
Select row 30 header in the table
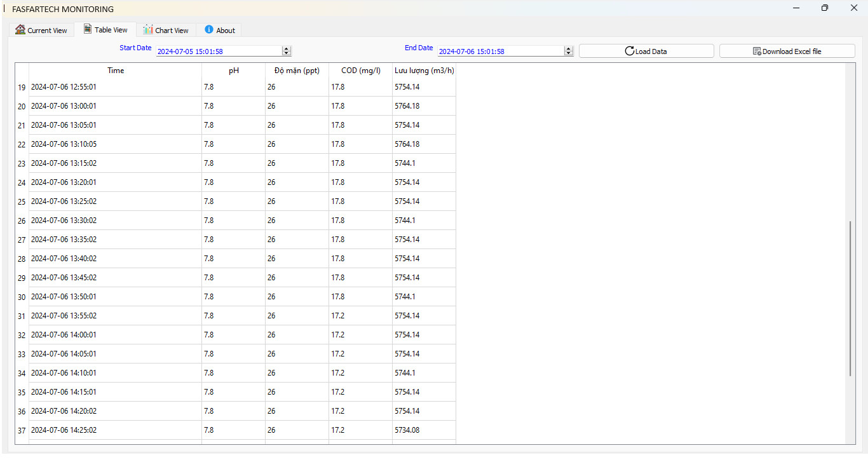coord(22,297)
